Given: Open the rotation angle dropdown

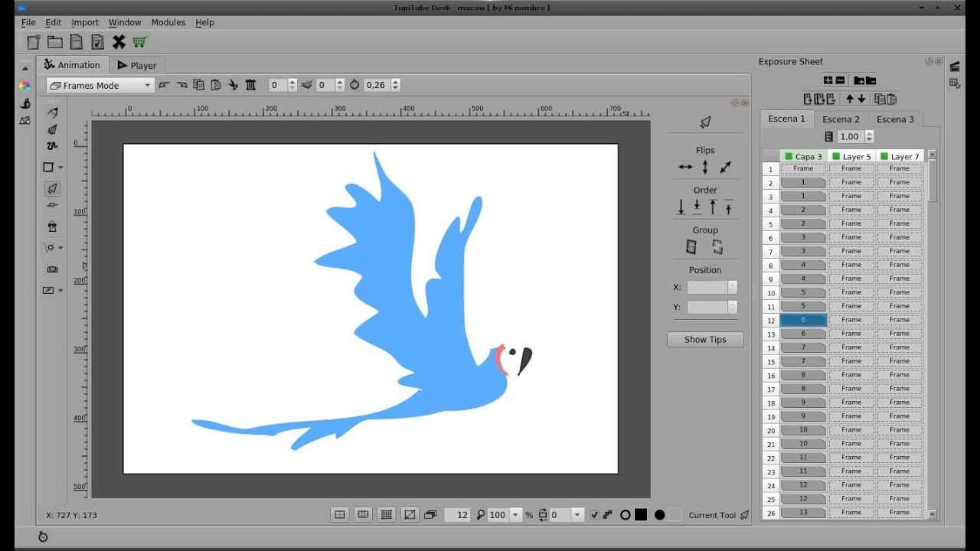Looking at the screenshot, I should click(x=578, y=515).
